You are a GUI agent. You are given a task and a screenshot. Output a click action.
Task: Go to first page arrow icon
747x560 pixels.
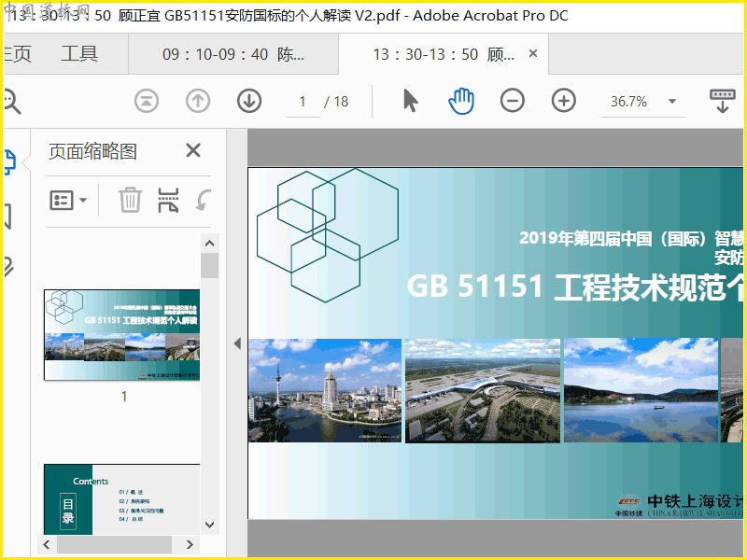[x=147, y=101]
